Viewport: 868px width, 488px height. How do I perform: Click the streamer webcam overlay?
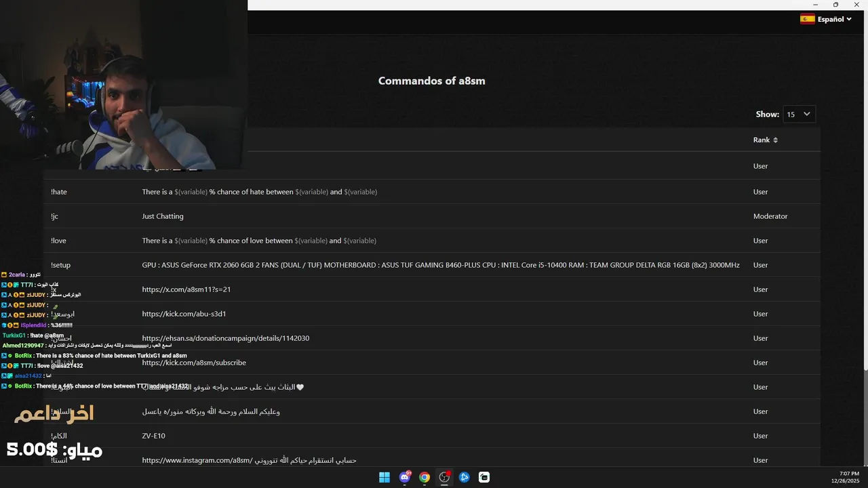[123, 85]
